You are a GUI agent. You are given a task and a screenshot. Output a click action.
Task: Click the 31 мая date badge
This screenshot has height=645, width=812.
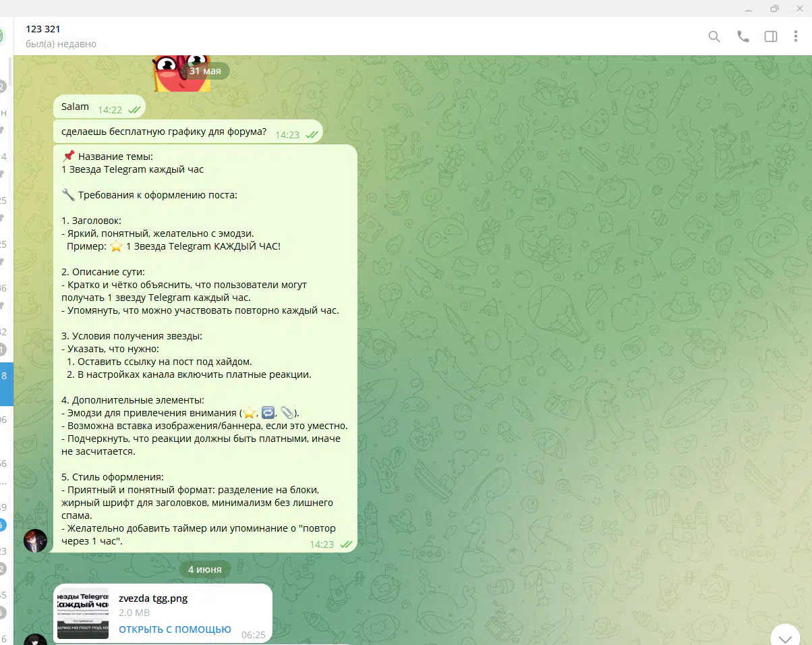pos(204,70)
